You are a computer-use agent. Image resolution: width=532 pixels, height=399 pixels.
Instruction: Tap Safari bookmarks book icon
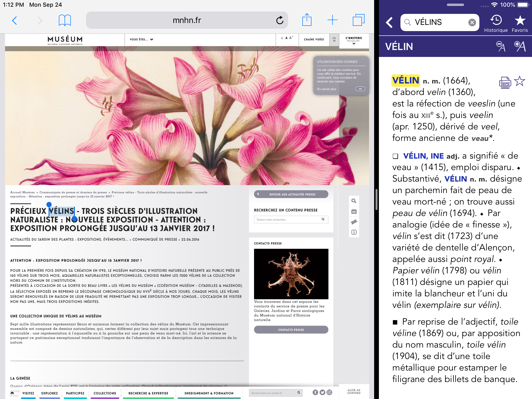coord(65,20)
